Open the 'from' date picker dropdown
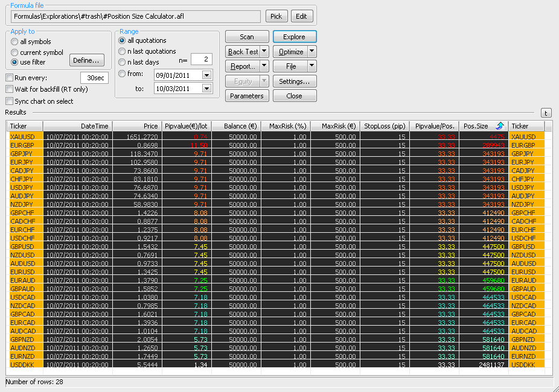This screenshot has height=392, width=559. tap(206, 75)
